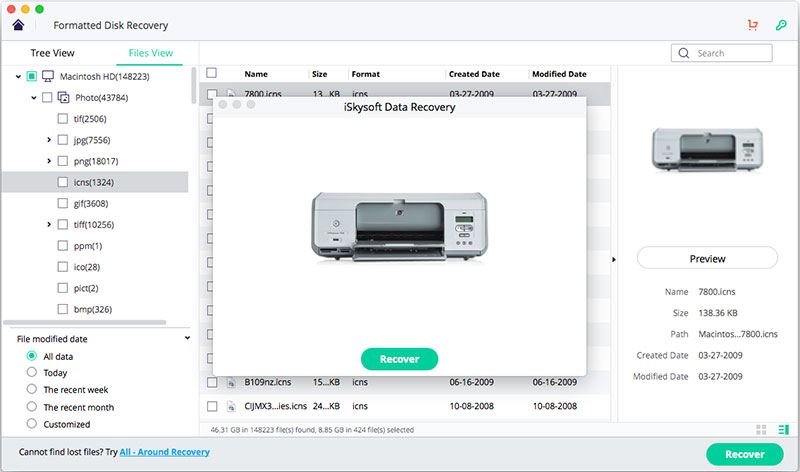Collapse the Photo(43784) tree node
Screen dimensions: 800x472
pos(34,97)
